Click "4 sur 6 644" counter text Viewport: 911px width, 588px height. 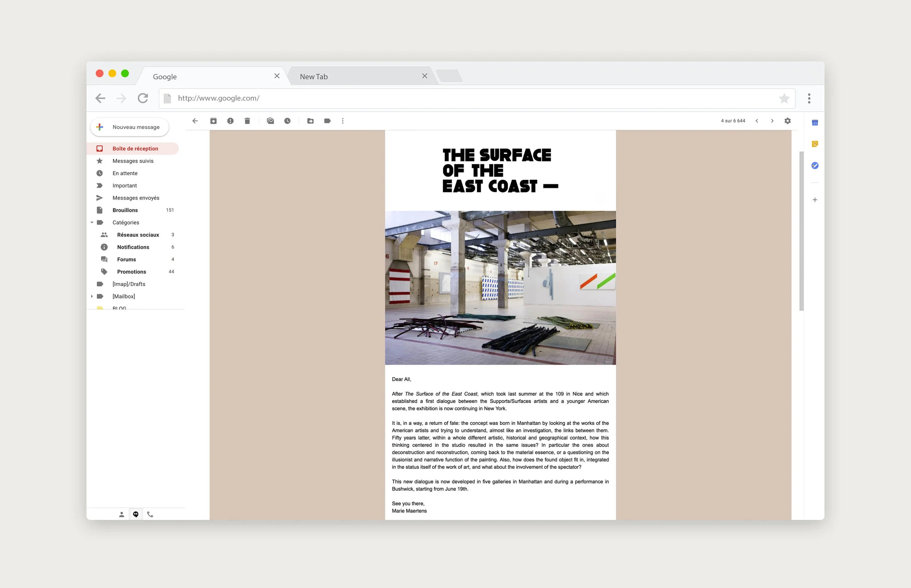click(733, 121)
